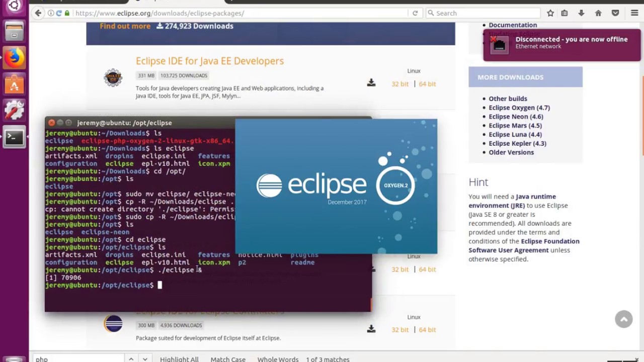The width and height of the screenshot is (644, 362).
Task: Click download arrow icon for Java EE package
Action: (x=371, y=83)
